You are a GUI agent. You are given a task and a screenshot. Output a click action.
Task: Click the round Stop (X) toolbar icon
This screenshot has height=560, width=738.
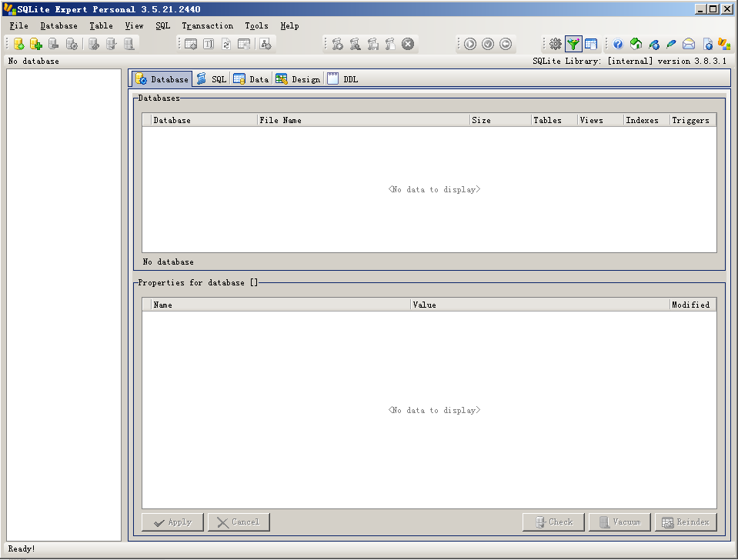tap(408, 44)
